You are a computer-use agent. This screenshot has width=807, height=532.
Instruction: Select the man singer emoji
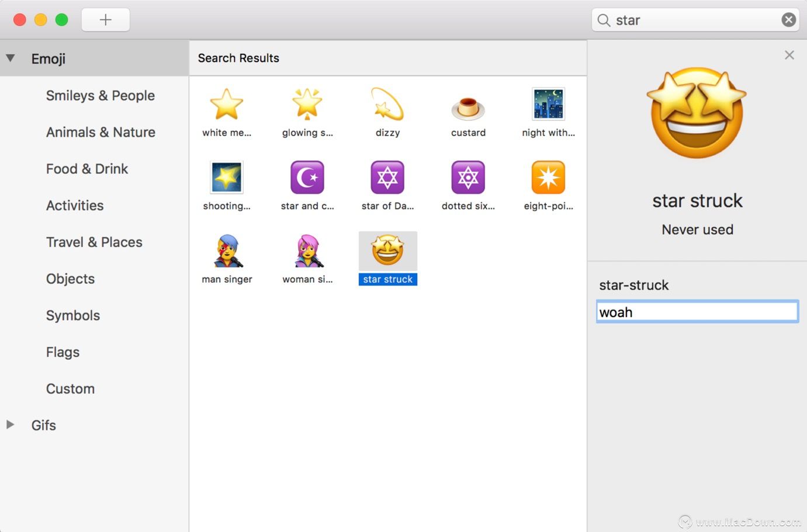pos(227,251)
